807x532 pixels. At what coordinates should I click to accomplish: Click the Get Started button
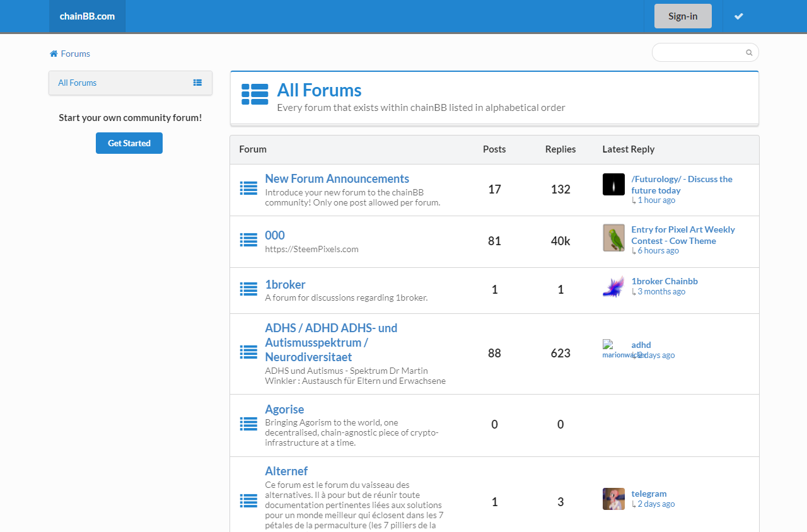pyautogui.click(x=129, y=143)
